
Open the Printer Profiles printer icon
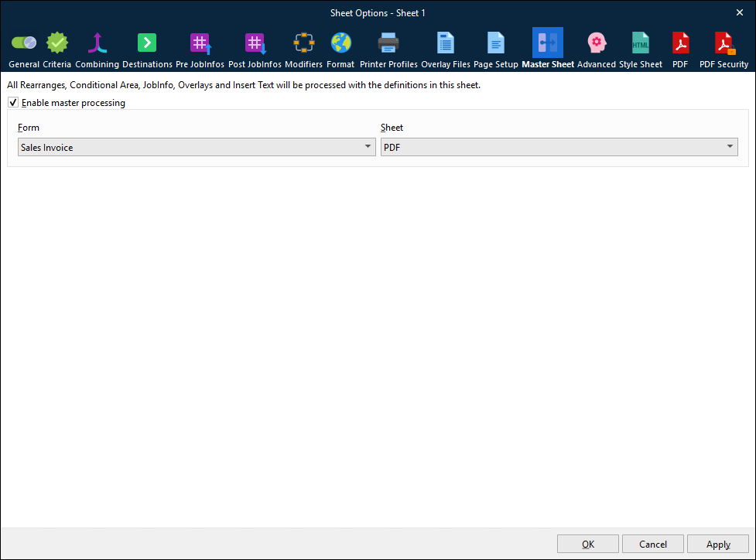click(x=388, y=43)
